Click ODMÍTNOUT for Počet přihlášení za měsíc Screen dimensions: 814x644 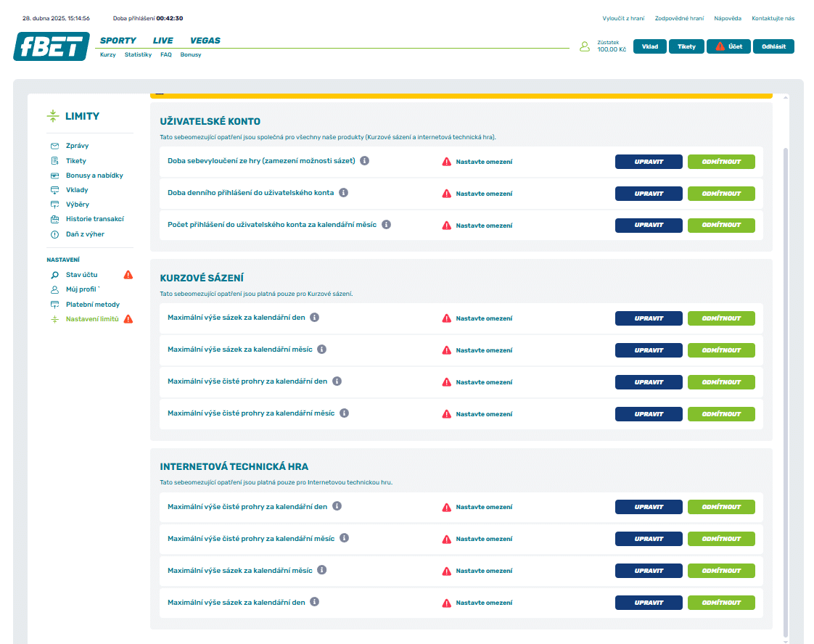721,226
